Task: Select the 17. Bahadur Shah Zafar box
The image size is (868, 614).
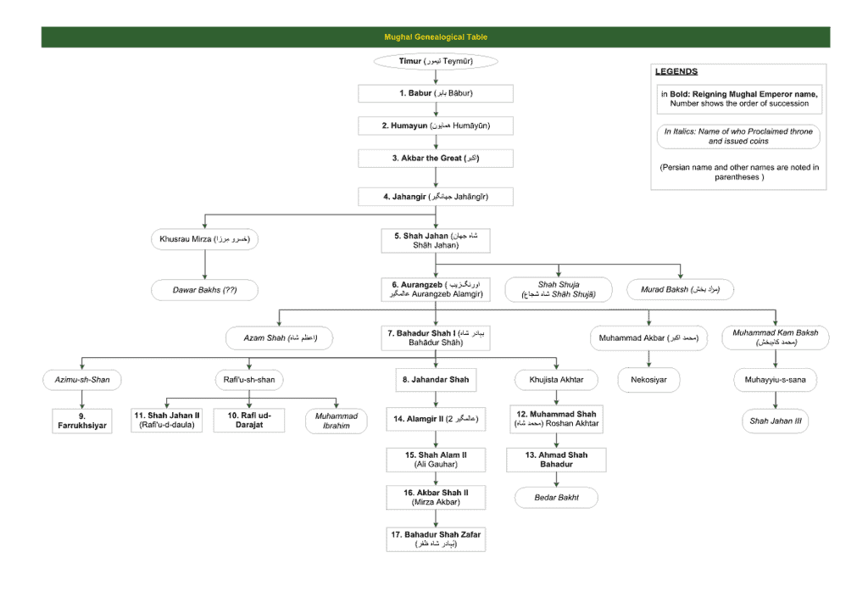Action: tap(436, 539)
